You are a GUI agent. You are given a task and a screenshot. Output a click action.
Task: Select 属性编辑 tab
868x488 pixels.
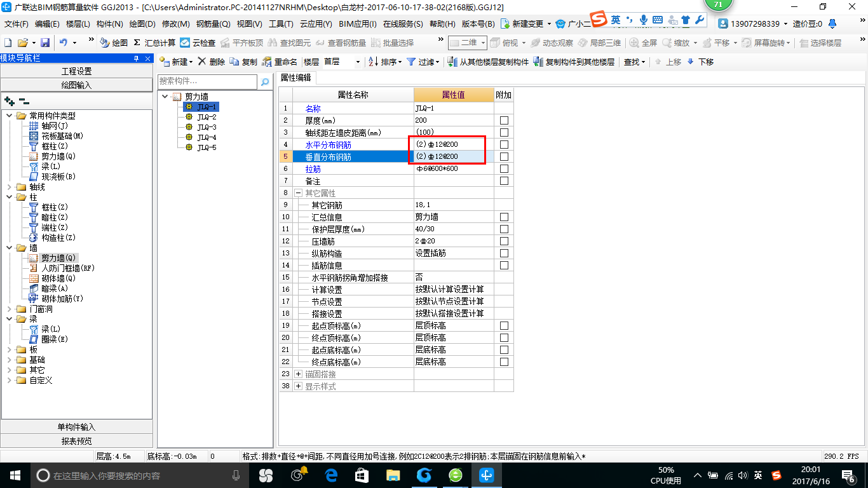pyautogui.click(x=296, y=78)
